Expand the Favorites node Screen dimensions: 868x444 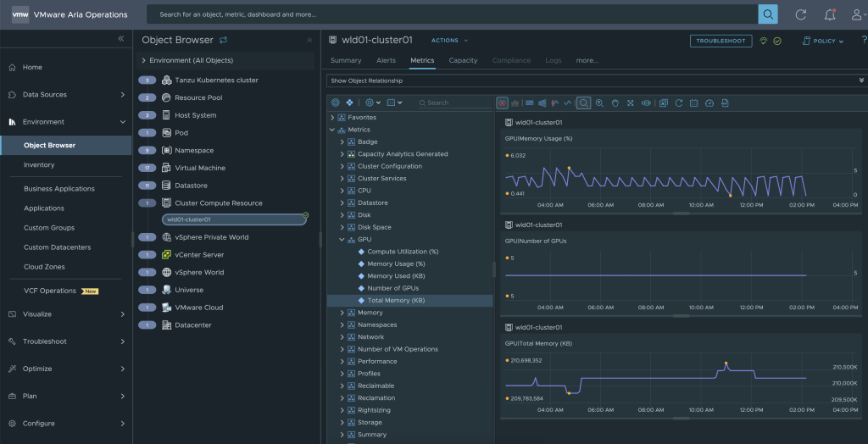pos(332,118)
